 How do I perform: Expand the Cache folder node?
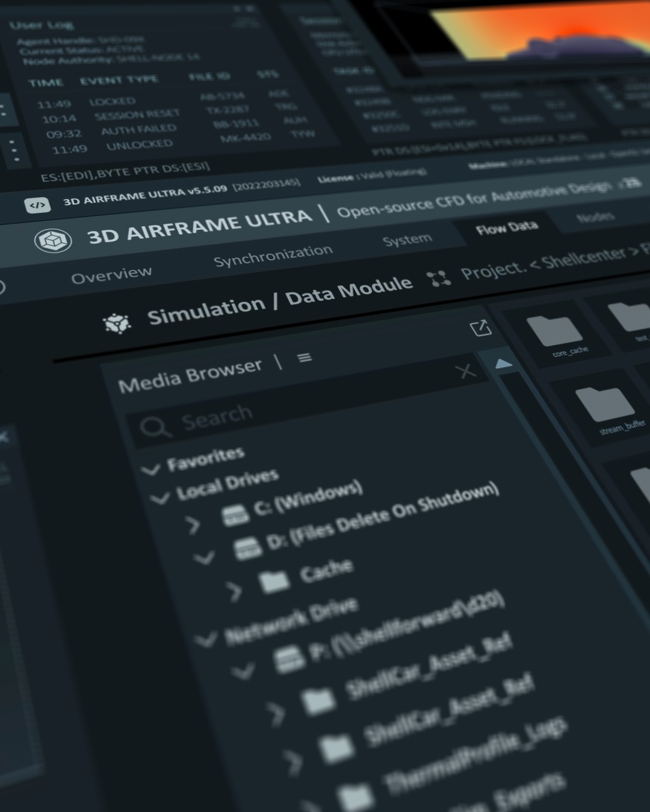[x=235, y=592]
